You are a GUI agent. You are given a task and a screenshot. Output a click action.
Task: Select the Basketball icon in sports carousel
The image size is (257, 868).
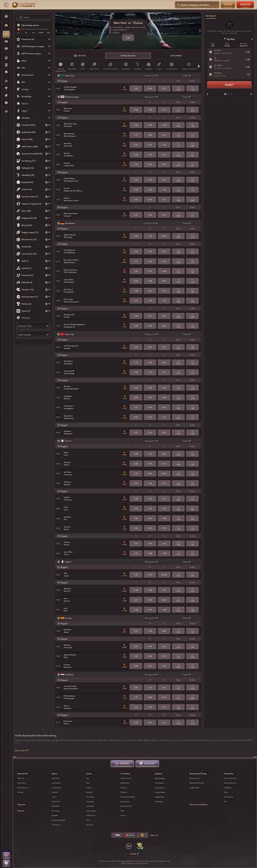coord(72,64)
